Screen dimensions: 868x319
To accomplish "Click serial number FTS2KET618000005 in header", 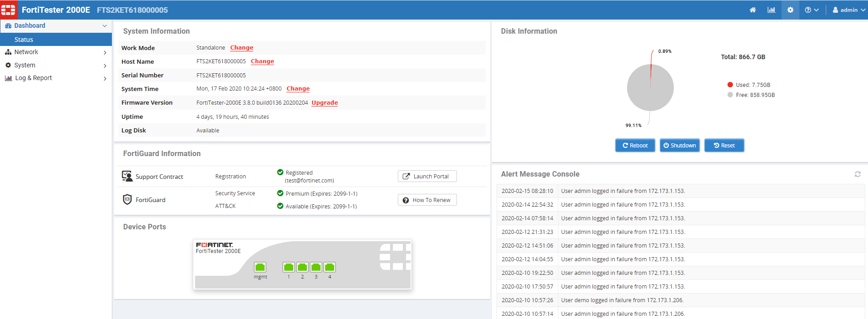I will pos(132,10).
